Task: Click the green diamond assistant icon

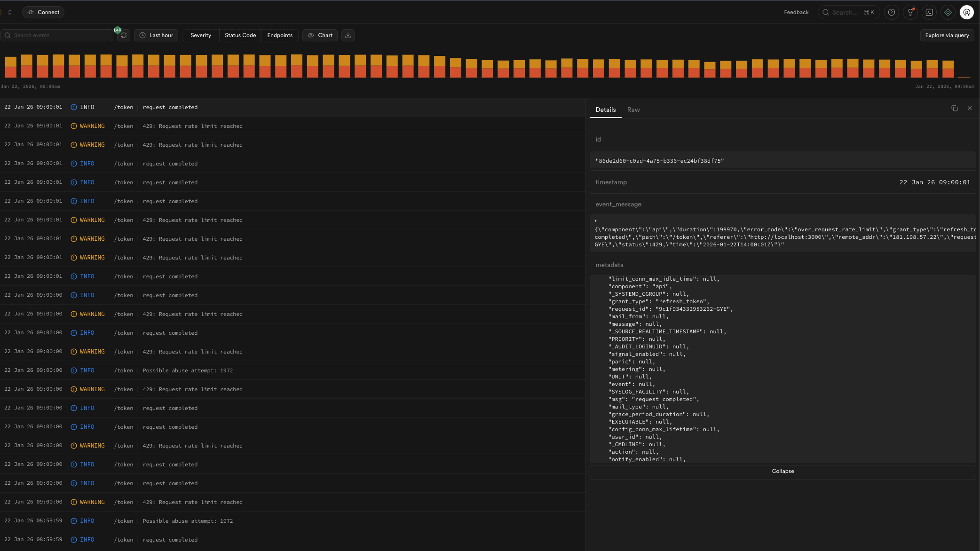Action: pyautogui.click(x=948, y=12)
